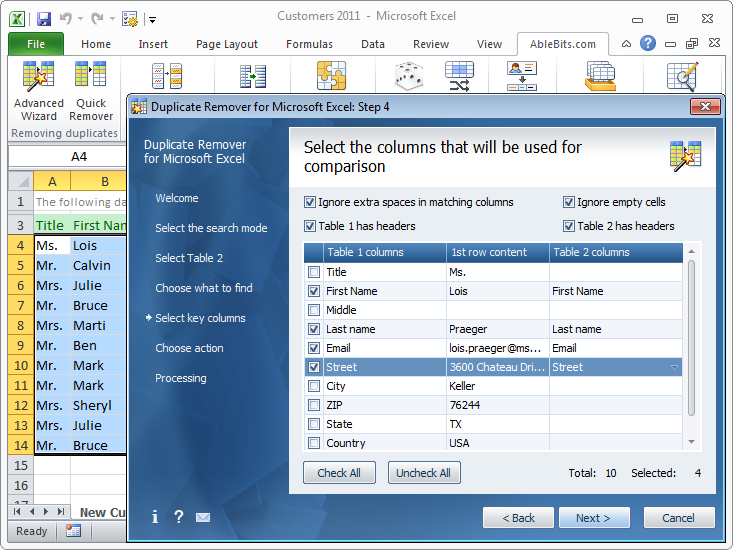Open the Street Table 2 column dropdown
Viewport: 733px width, 550px height.
(674, 367)
